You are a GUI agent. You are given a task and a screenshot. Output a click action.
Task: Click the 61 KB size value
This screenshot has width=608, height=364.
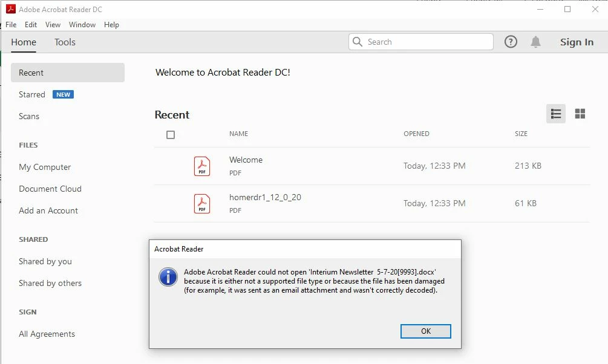[526, 204]
